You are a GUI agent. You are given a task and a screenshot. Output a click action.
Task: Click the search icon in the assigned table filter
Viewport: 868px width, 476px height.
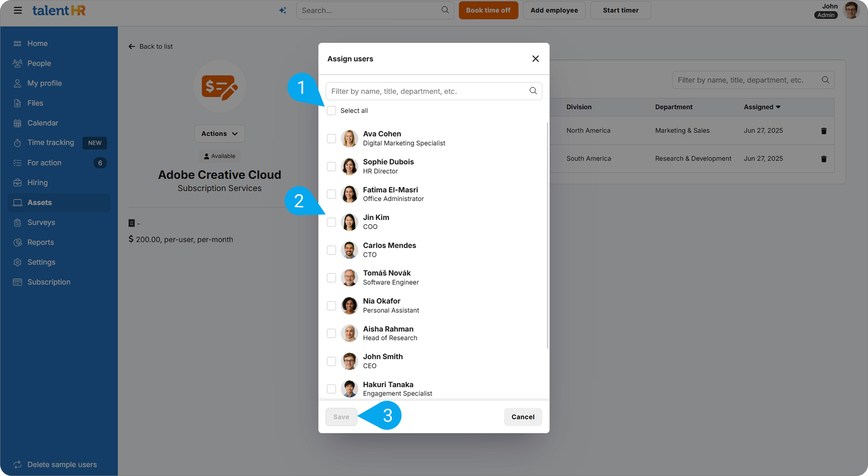(x=825, y=80)
